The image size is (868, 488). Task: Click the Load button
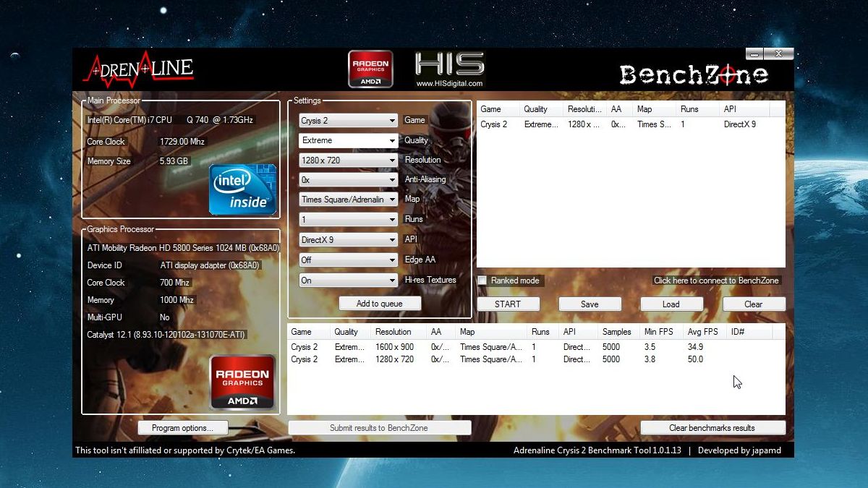tap(671, 304)
